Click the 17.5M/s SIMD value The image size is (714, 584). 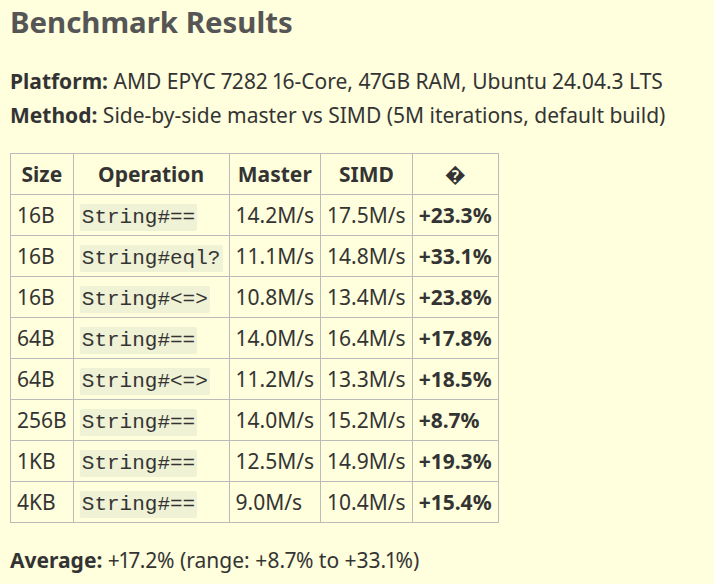366,216
